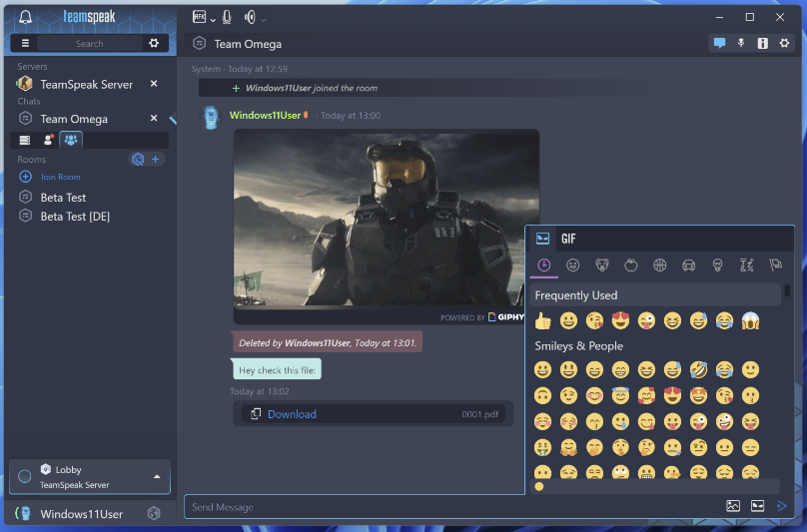Select the recently used emoji tab
Screen dimensions: 807x532
pos(544,265)
